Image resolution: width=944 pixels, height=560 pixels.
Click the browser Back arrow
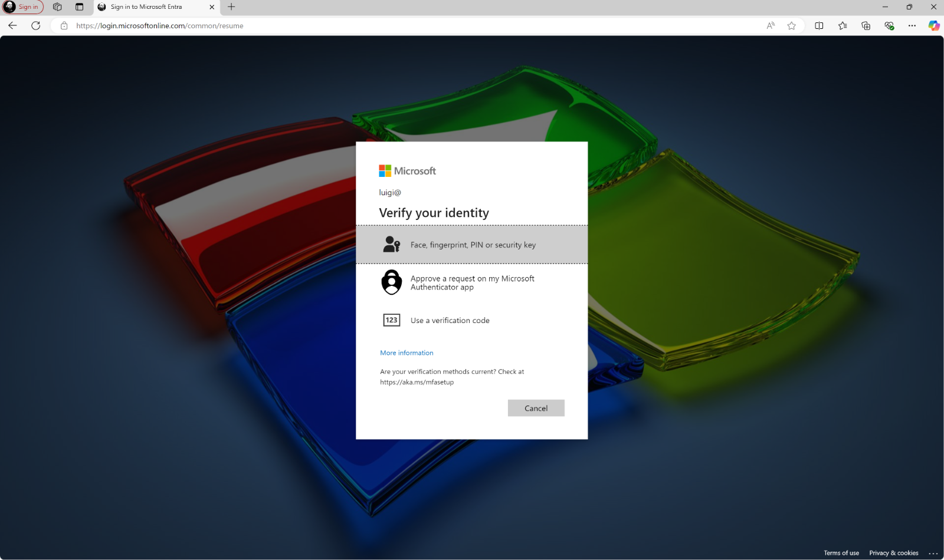(12, 25)
